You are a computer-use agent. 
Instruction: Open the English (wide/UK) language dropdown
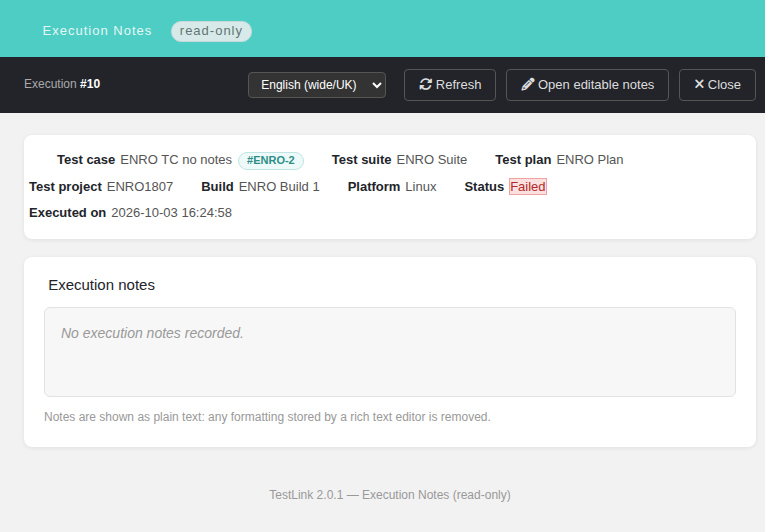click(x=317, y=85)
